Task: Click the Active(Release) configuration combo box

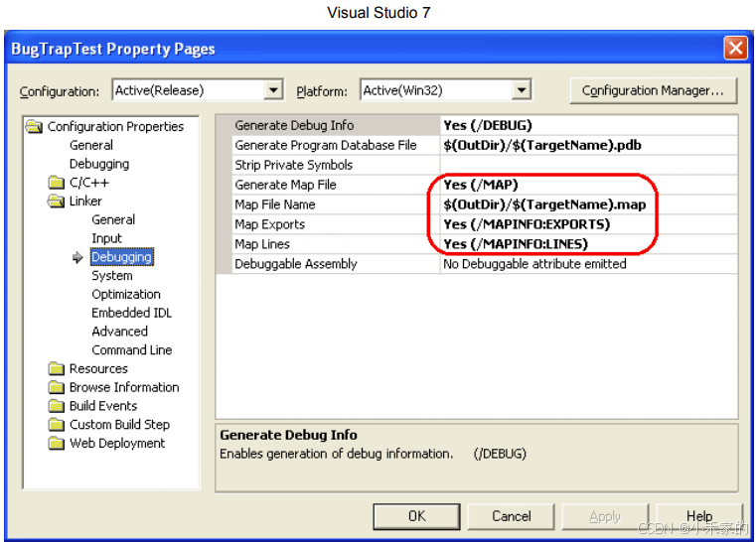Action: [x=198, y=90]
